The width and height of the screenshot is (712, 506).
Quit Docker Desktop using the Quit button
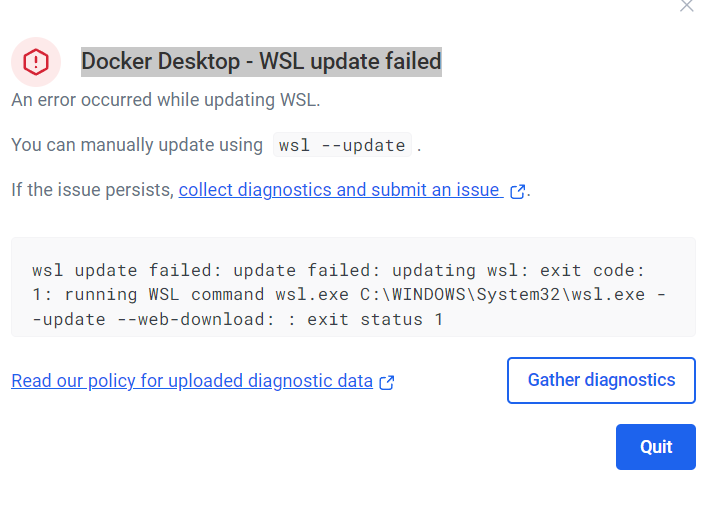(x=655, y=447)
